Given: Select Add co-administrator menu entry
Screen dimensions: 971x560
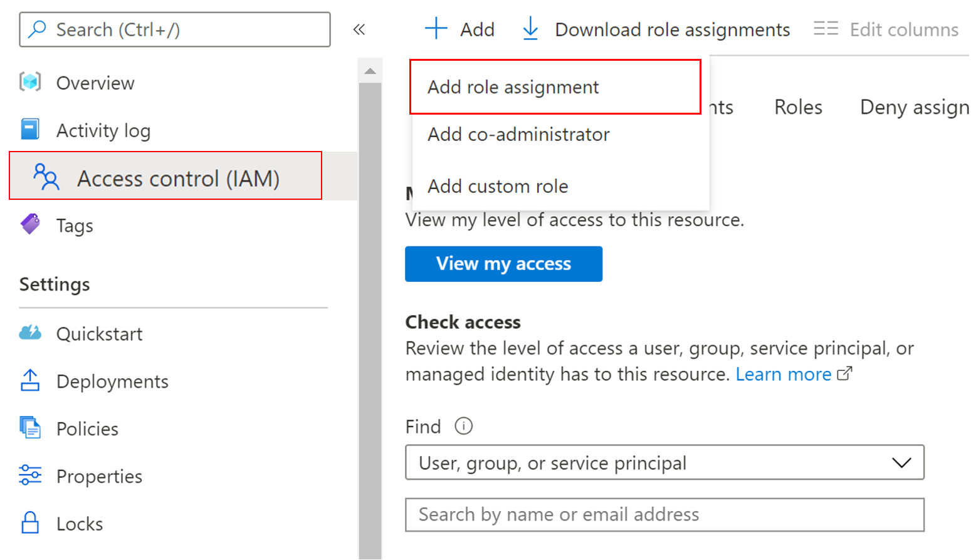Looking at the screenshot, I should tap(518, 134).
